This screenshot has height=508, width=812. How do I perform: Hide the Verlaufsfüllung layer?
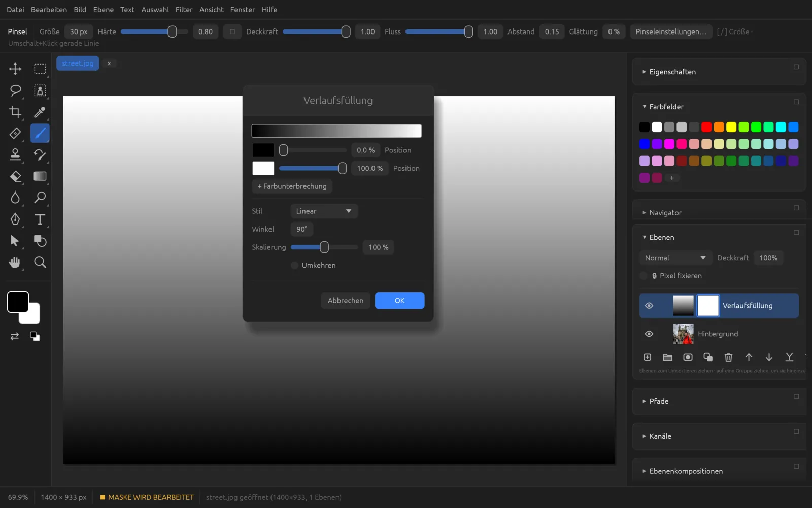(649, 306)
